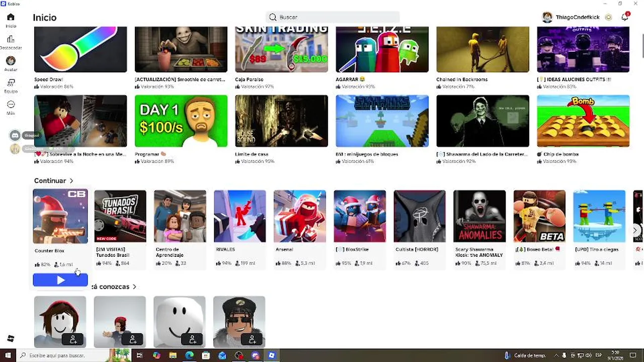Focus the Buscar search field
This screenshot has width=644, height=362.
(x=333, y=17)
